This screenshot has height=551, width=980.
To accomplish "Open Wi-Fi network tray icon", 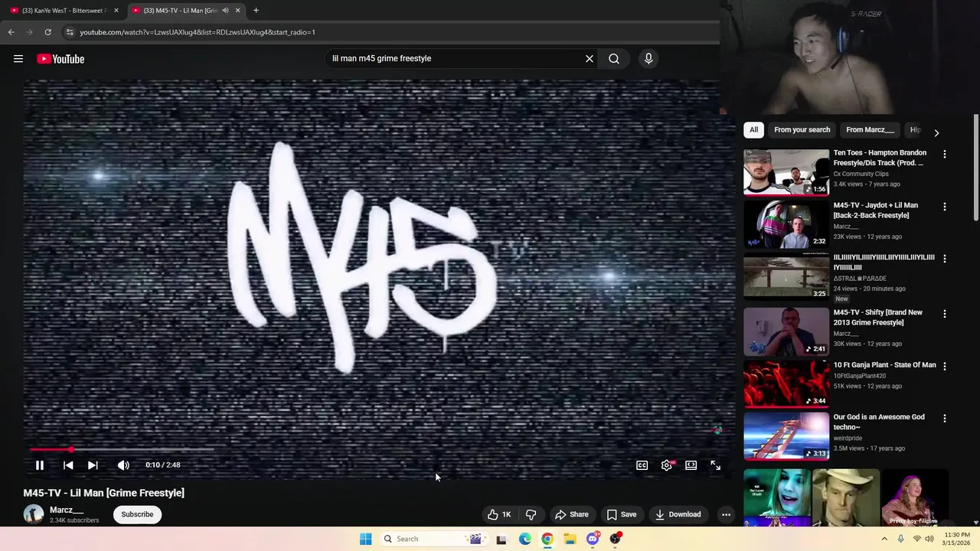I will coord(916,539).
